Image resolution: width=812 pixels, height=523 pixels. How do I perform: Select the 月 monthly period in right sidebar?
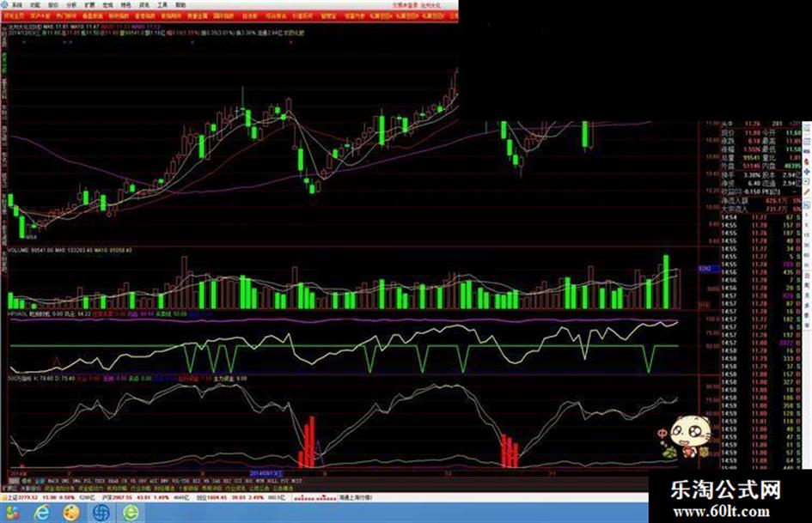[x=807, y=295]
